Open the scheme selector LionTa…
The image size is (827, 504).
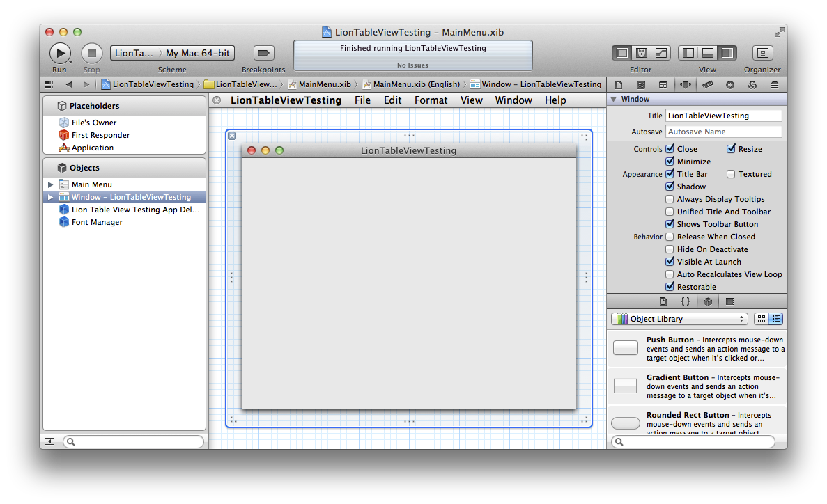pyautogui.click(x=134, y=53)
